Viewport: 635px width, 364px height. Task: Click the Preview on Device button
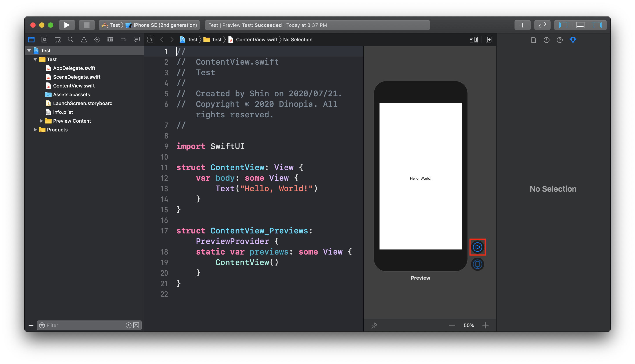pos(477,264)
